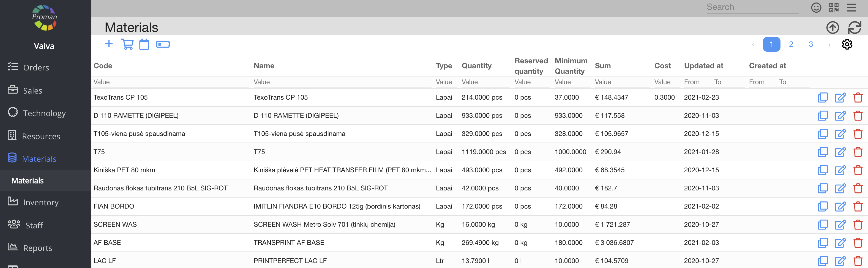Click the upload arrow circle icon
Viewport: 868px width, 268px height.
coord(832,28)
